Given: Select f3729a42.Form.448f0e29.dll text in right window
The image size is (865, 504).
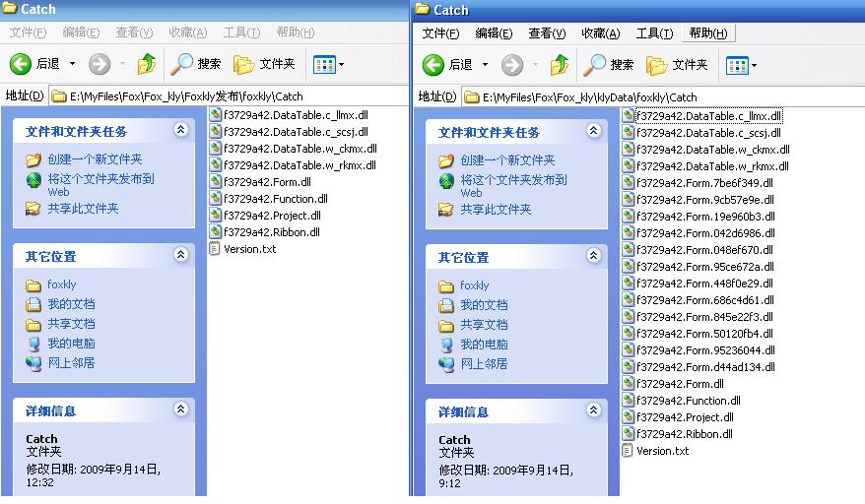Looking at the screenshot, I should [x=705, y=283].
